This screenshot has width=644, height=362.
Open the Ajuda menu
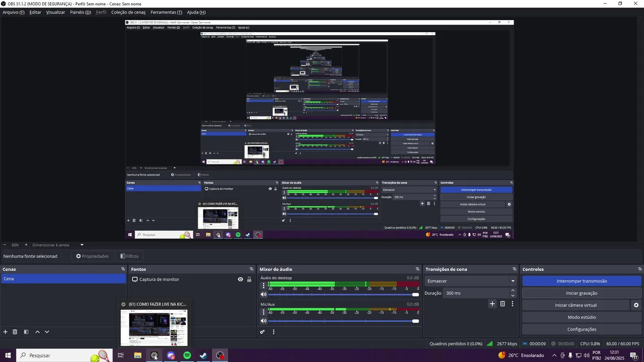[196, 12]
